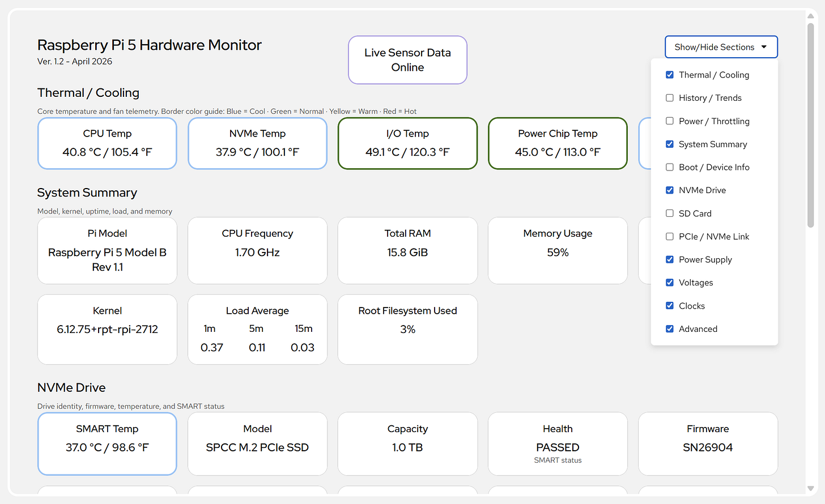Uncheck the Thermal / Cooling checkbox
825x504 pixels.
[x=670, y=75]
